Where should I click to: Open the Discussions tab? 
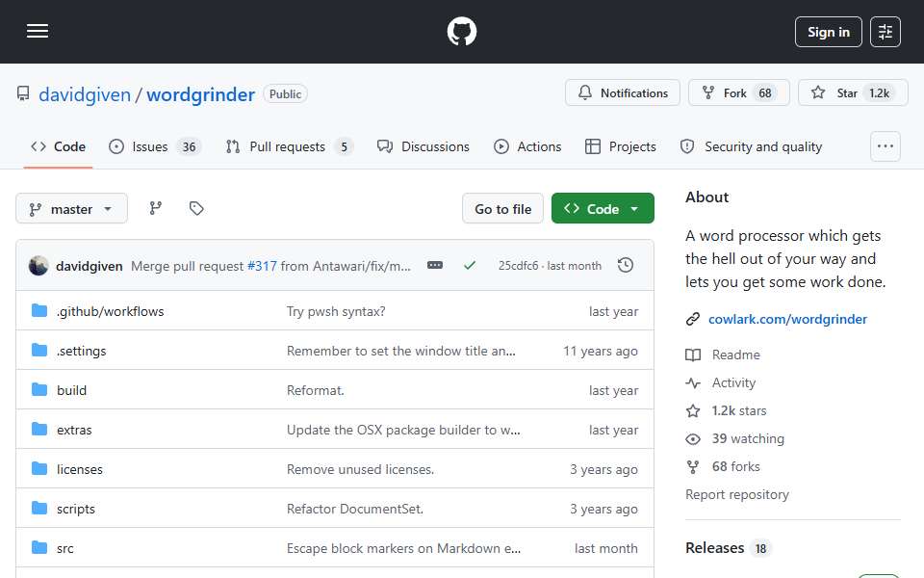pyautogui.click(x=423, y=146)
